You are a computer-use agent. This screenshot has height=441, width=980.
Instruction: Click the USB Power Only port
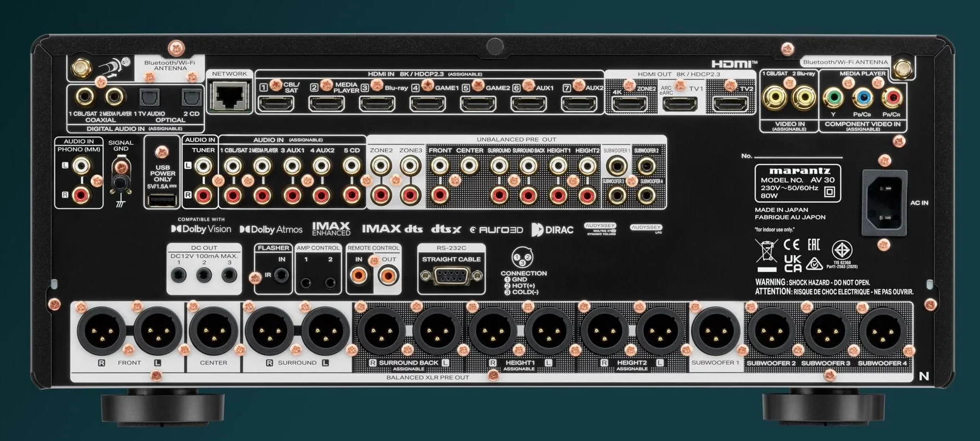162,201
